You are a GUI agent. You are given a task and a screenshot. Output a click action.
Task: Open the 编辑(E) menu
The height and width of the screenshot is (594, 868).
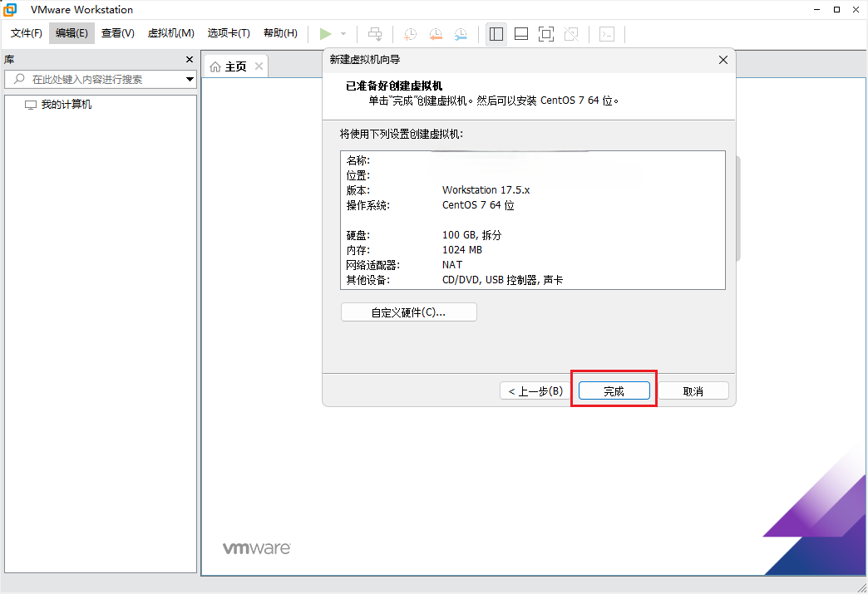click(72, 33)
